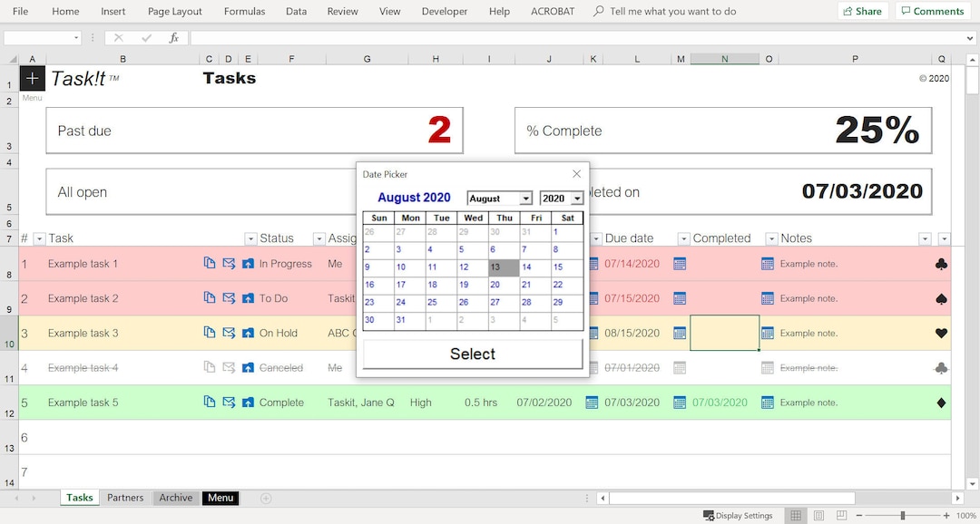Screen dimensions: 980x524
Task: Open filter dropdown left of Status header
Action: click(250, 238)
